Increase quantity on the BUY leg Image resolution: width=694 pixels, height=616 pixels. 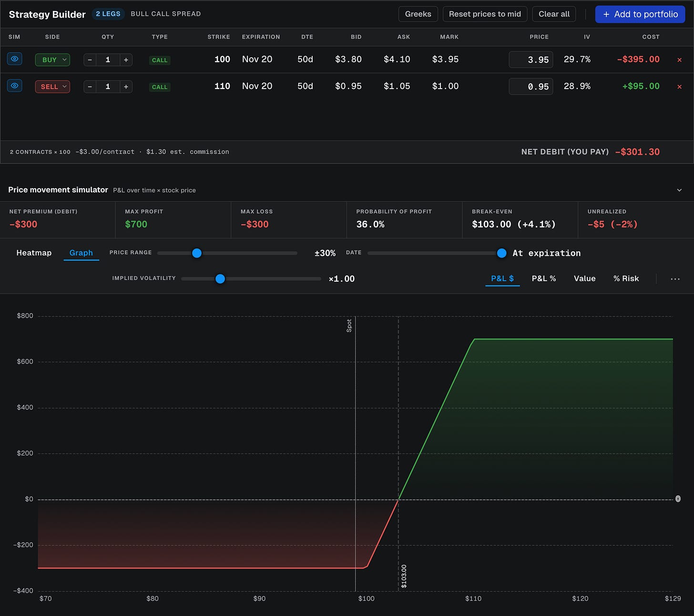pos(126,60)
